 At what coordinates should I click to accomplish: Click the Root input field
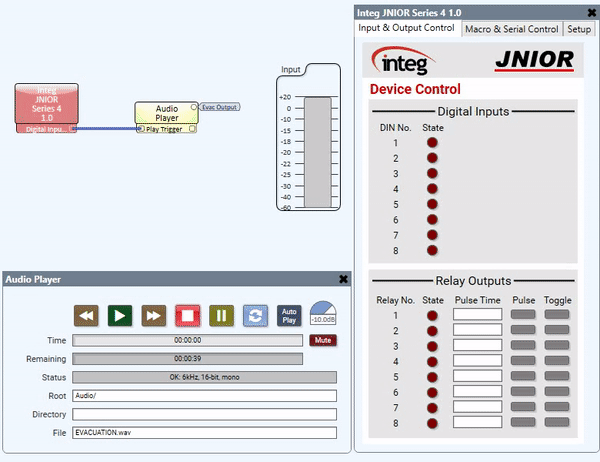204,396
